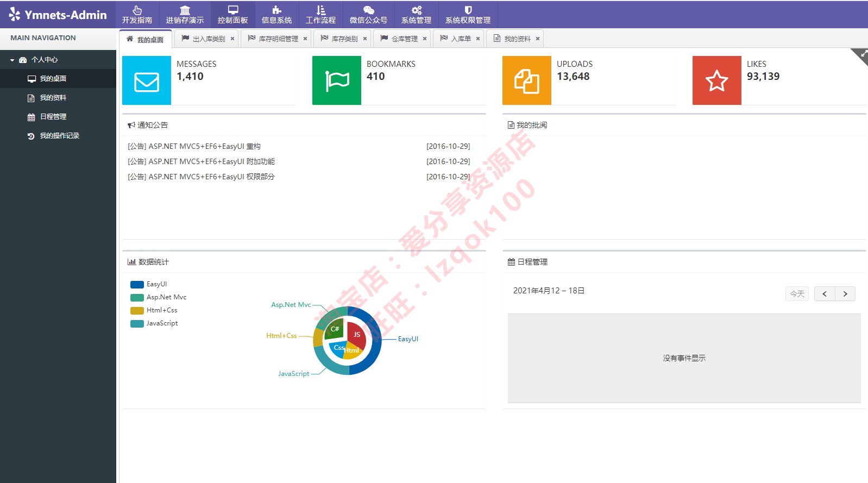Click the Bookmarks flag icon
This screenshot has width=868, height=483.
tap(337, 80)
